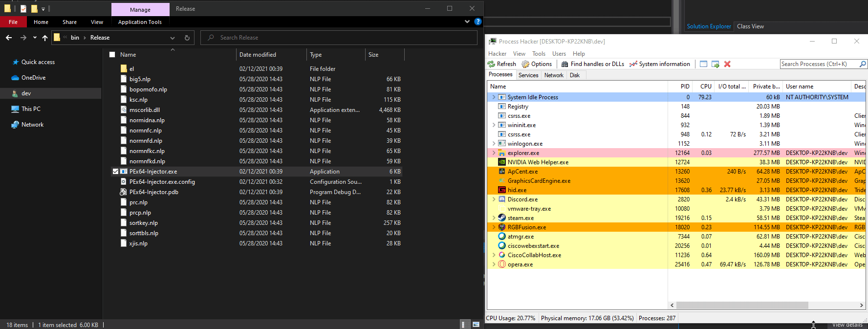This screenshot has height=329, width=868.
Task: Click the PEx64-Injector.pdb file icon
Action: coord(124,192)
